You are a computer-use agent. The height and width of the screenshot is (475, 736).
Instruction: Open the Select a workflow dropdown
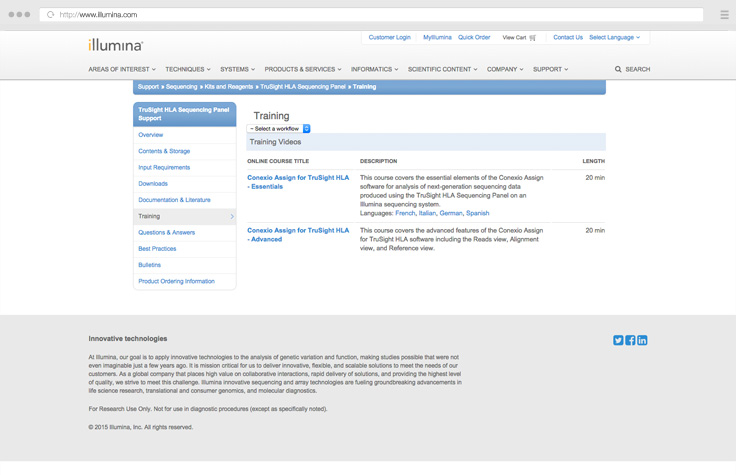279,129
